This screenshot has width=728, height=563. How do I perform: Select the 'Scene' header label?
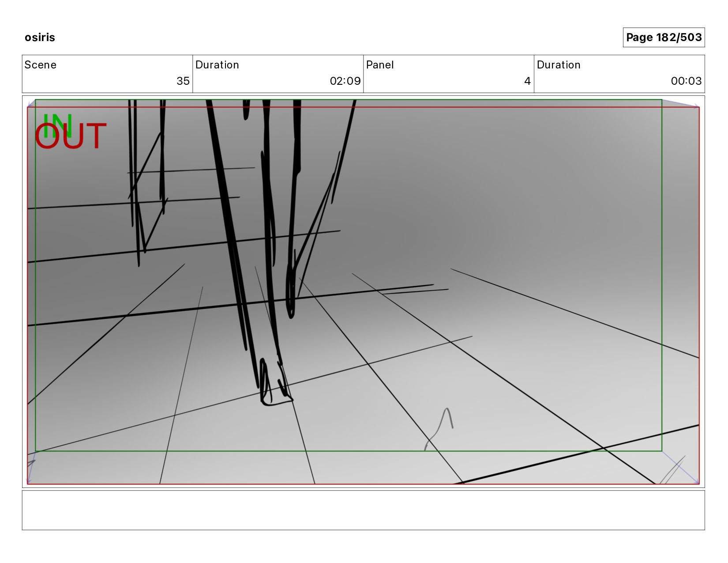41,65
